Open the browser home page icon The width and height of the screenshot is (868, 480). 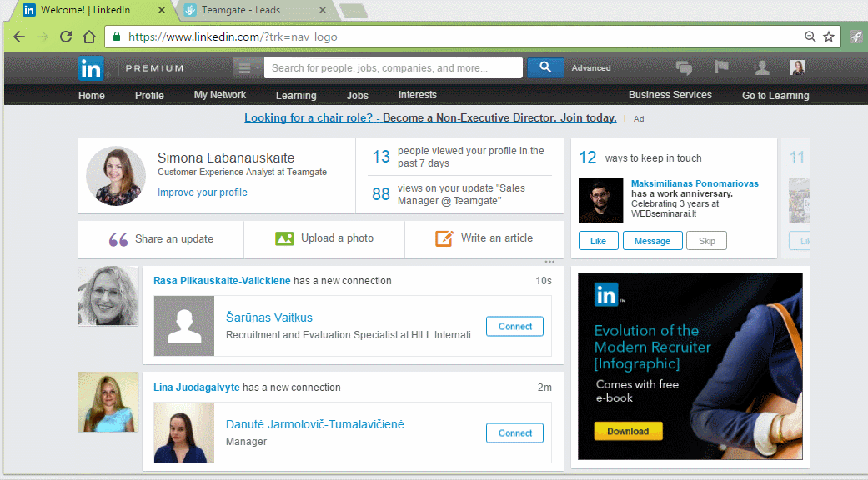[x=89, y=37]
